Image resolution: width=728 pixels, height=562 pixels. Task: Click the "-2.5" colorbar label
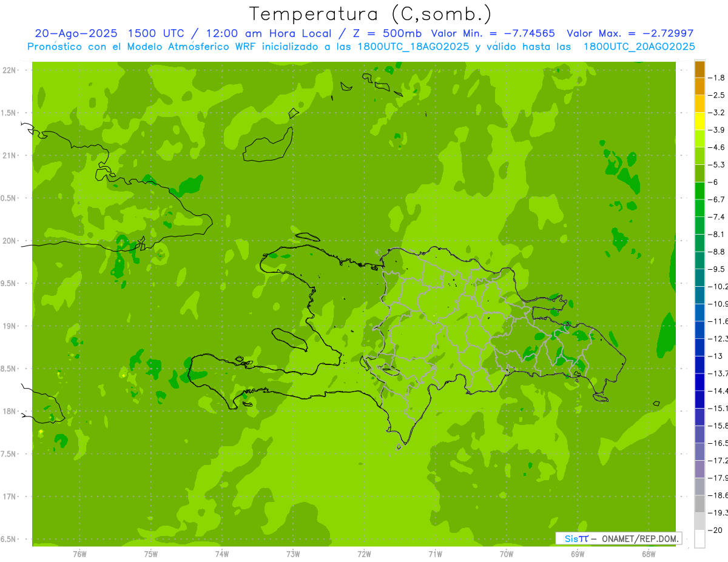point(717,95)
